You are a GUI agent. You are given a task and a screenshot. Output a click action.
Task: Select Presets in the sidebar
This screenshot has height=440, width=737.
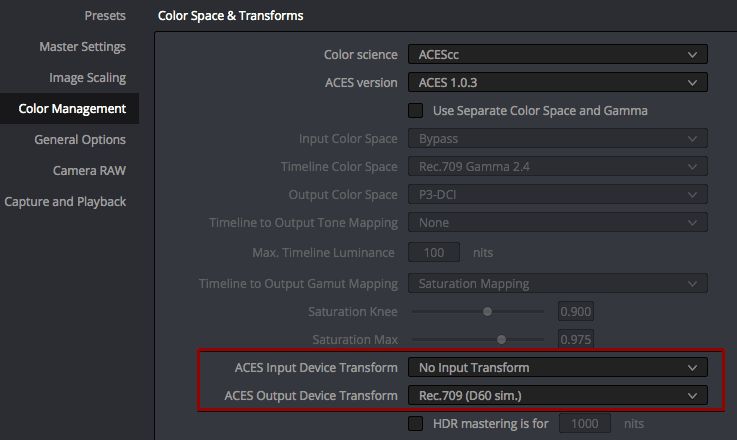[105, 16]
